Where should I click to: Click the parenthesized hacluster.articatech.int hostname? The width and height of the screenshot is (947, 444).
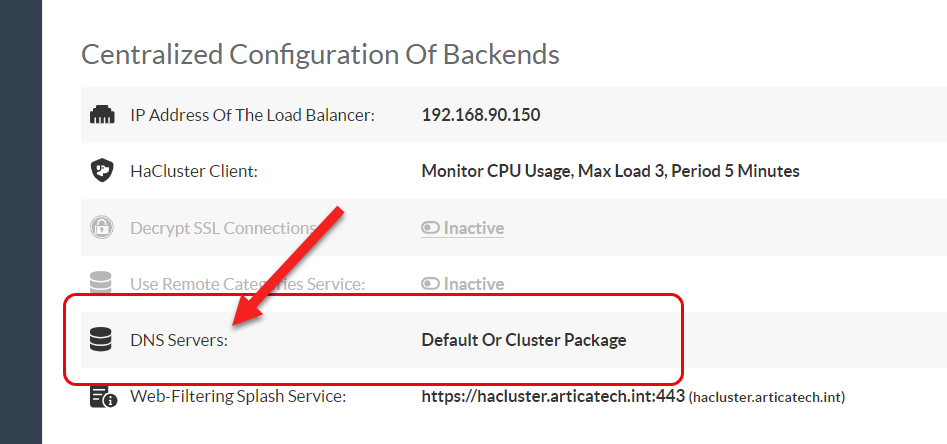767,398
